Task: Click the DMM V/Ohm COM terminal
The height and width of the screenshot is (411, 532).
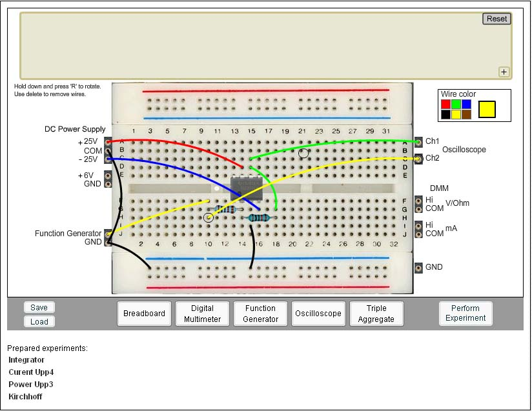Action: pyautogui.click(x=418, y=209)
